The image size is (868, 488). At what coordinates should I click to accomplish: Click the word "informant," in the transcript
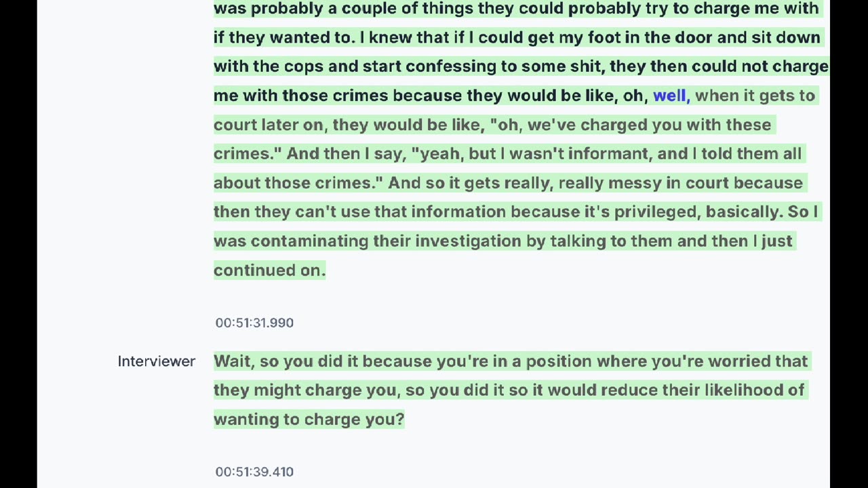point(610,154)
